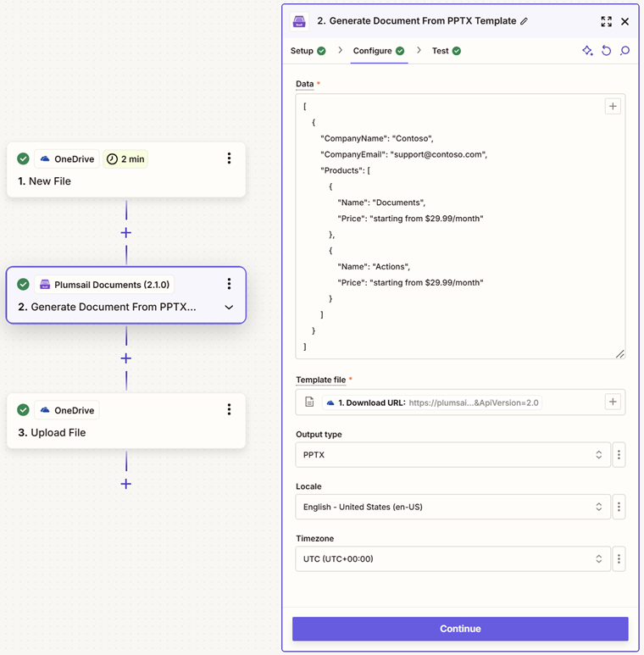The height and width of the screenshot is (655, 644).
Task: Select the 1. New File step card
Action: coord(126,169)
